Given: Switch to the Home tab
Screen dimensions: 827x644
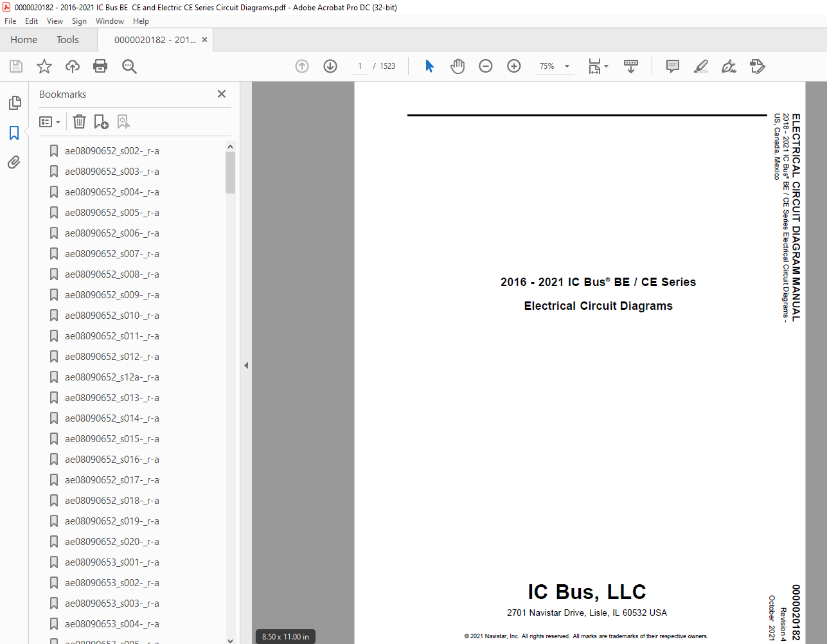Looking at the screenshot, I should [x=24, y=40].
